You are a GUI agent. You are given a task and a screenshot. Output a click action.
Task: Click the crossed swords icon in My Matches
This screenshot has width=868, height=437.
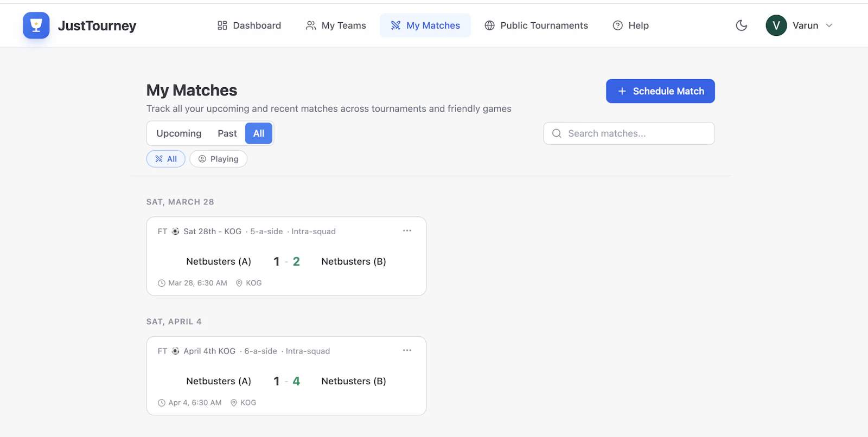coord(396,25)
